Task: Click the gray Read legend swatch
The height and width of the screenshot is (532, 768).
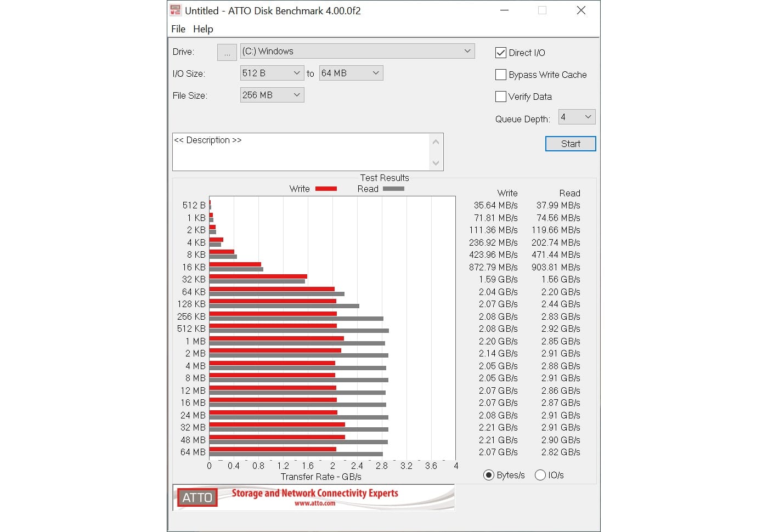Action: (x=393, y=189)
